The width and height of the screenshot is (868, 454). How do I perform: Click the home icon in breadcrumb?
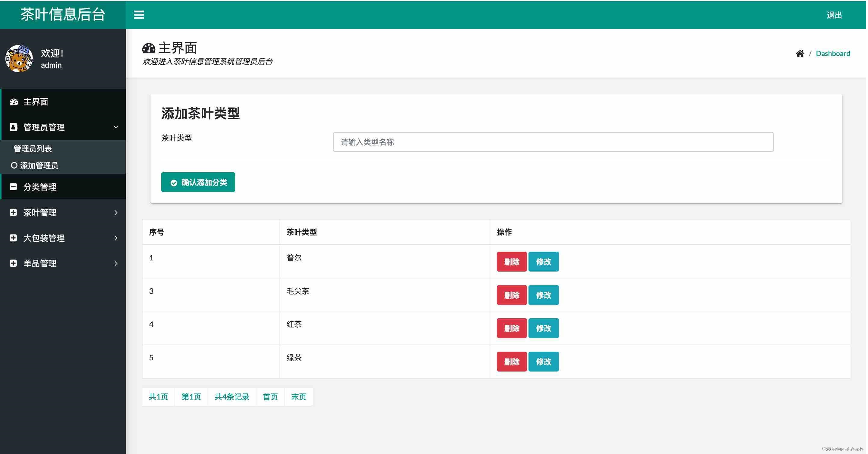[800, 54]
